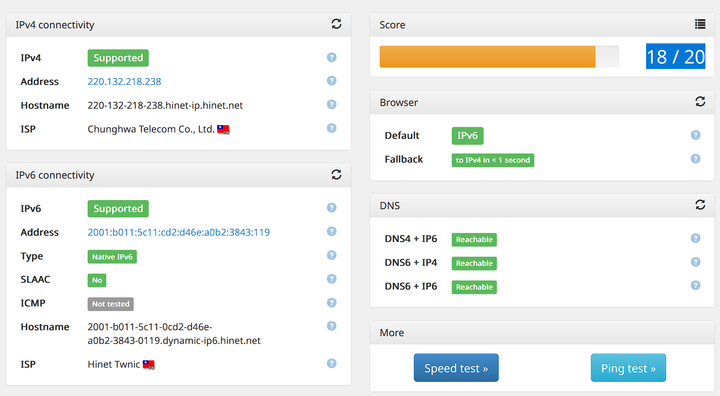Open the IPv4 address 220.132.218.238 link
Image resolution: width=720 pixels, height=396 pixels.
[x=124, y=81]
